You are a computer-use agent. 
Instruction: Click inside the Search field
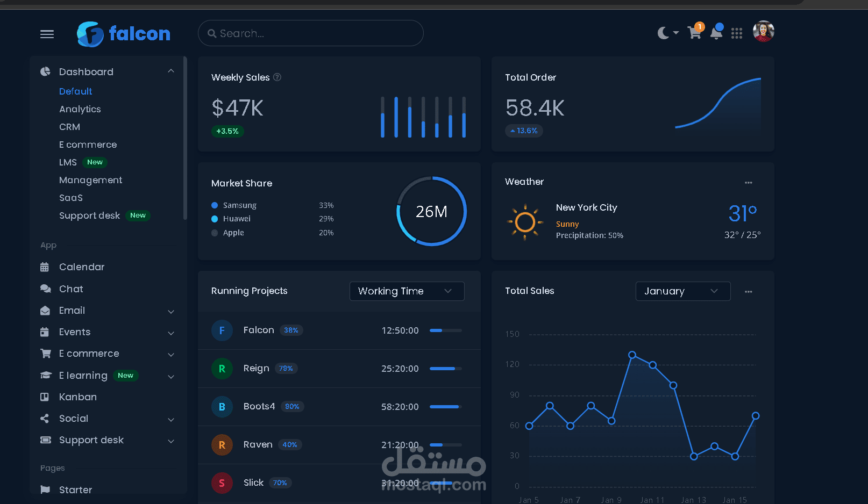coord(310,33)
